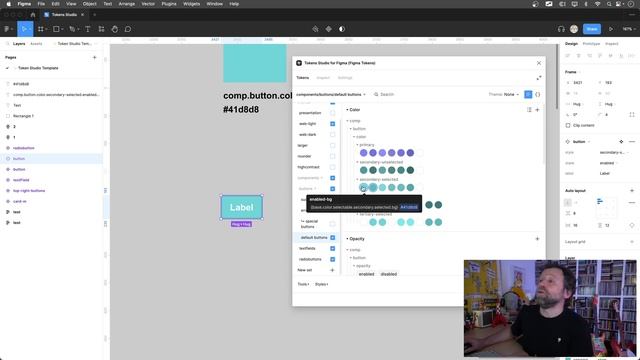Toggle the radiobuttons token set checkbox
The height and width of the screenshot is (360, 640).
click(x=332, y=260)
